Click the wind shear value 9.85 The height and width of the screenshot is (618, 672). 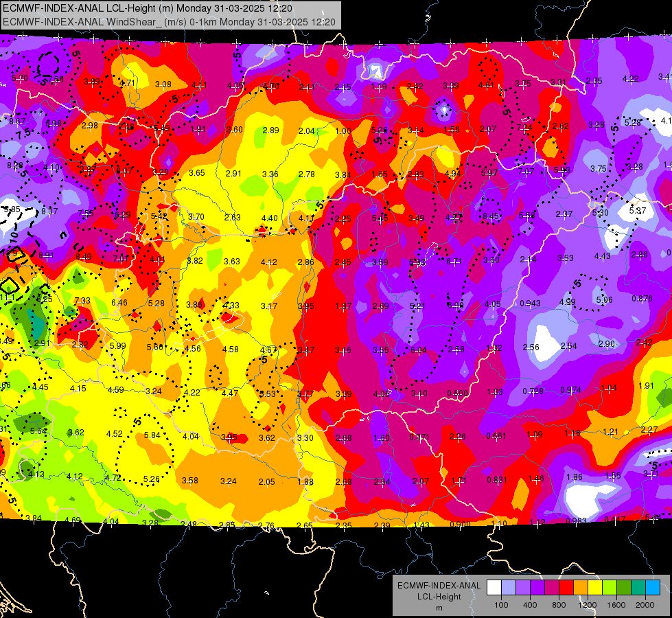coord(12,209)
